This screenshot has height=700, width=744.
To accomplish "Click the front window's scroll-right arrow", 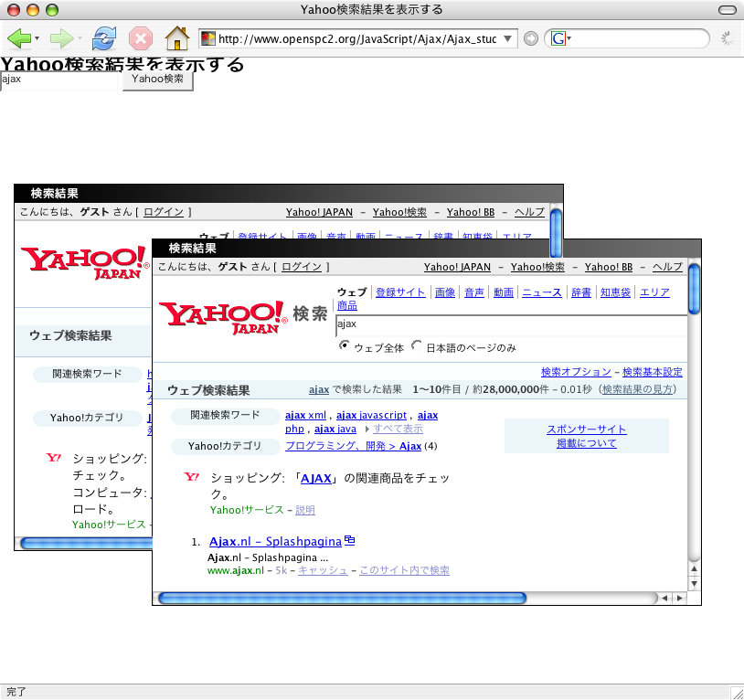I will (x=679, y=598).
